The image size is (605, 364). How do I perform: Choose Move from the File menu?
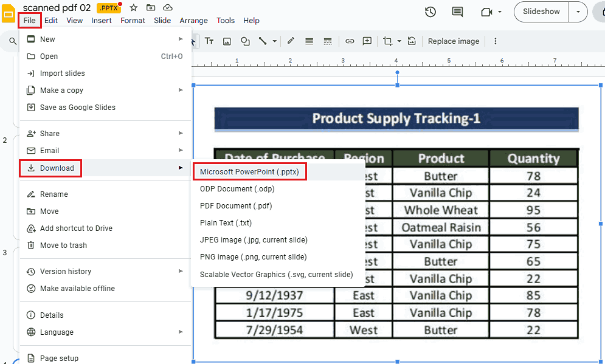(x=105, y=211)
